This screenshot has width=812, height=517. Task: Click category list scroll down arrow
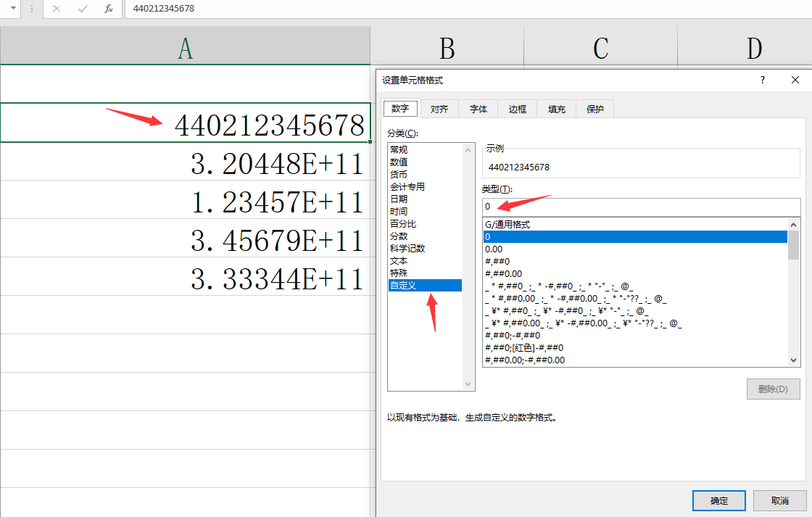(x=468, y=384)
